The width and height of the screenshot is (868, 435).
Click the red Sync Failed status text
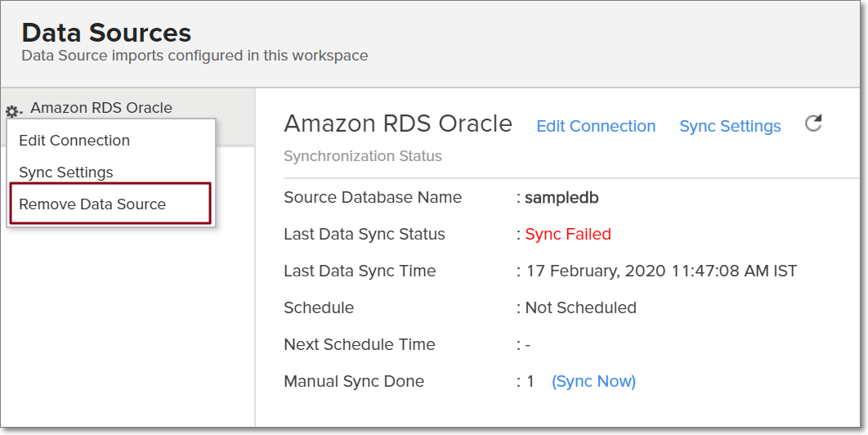point(568,235)
